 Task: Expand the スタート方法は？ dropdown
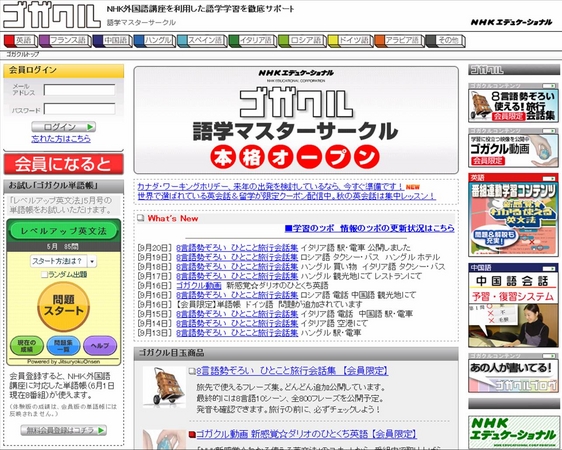[x=63, y=261]
